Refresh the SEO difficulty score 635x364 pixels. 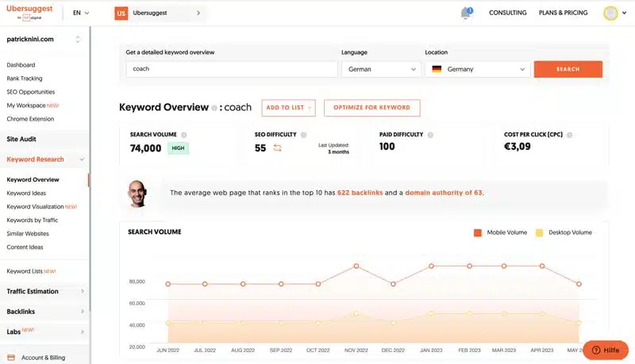(x=277, y=148)
